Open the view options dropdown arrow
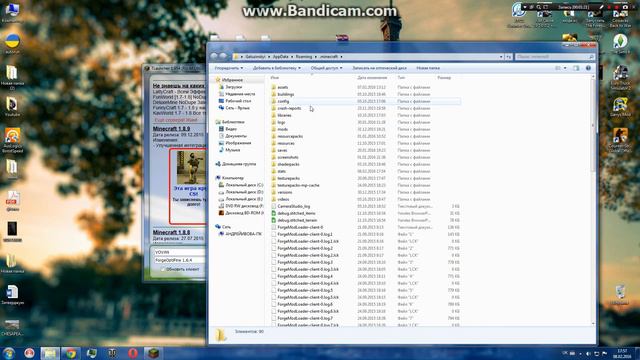Image resolution: width=640 pixels, height=360 pixels. tap(565, 68)
